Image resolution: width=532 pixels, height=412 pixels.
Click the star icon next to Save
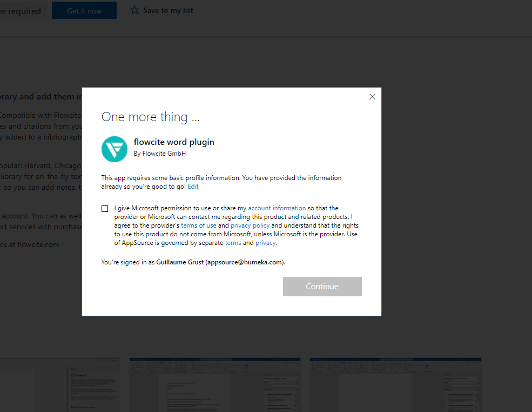(134, 10)
